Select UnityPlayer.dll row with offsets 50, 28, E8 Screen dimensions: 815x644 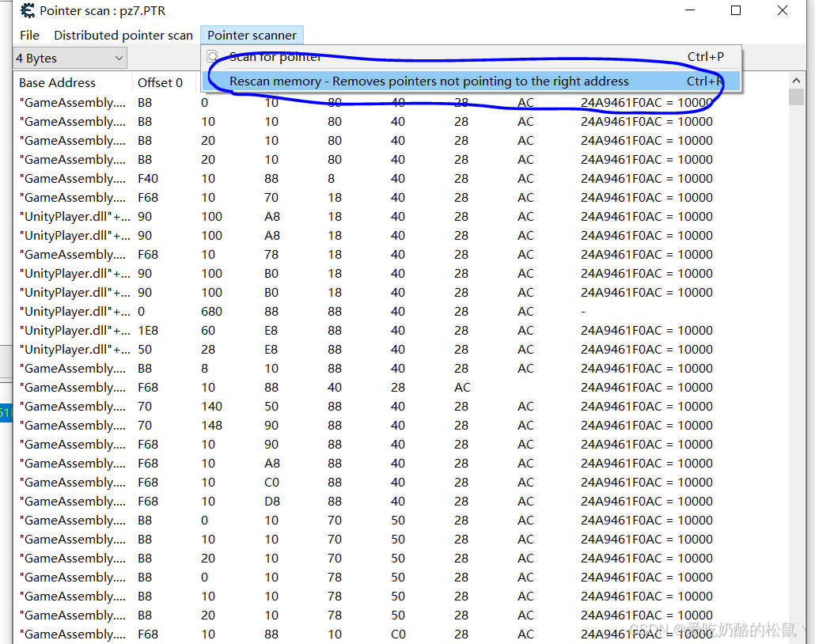[x=400, y=349]
